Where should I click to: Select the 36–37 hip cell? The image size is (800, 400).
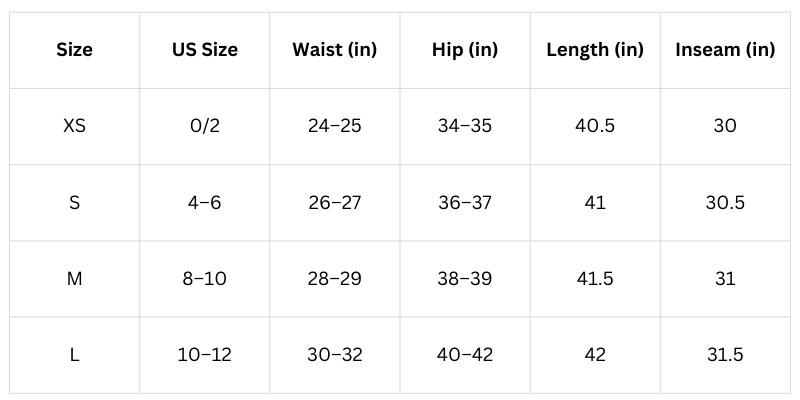point(464,202)
